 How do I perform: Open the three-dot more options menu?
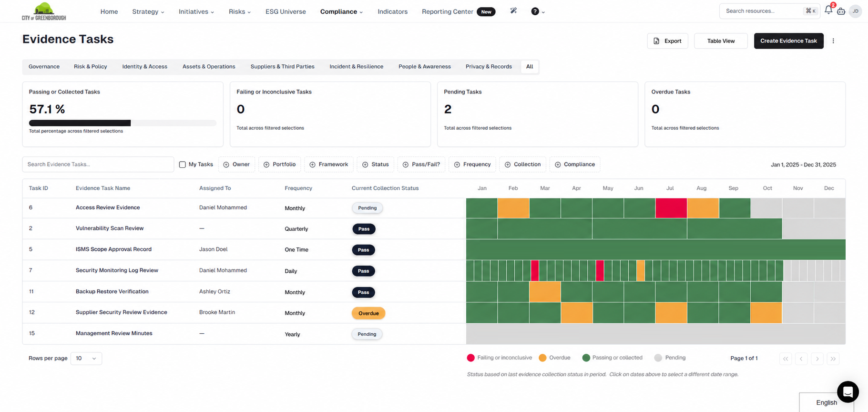[x=833, y=41]
